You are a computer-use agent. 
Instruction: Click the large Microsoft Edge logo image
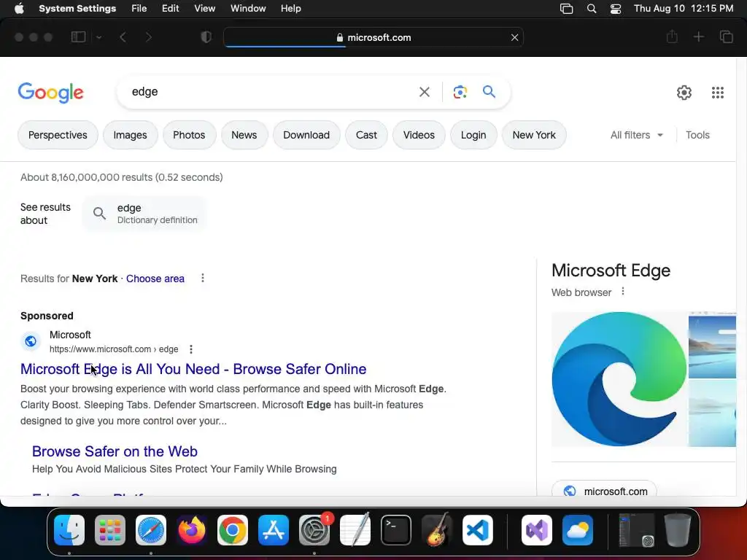point(619,379)
